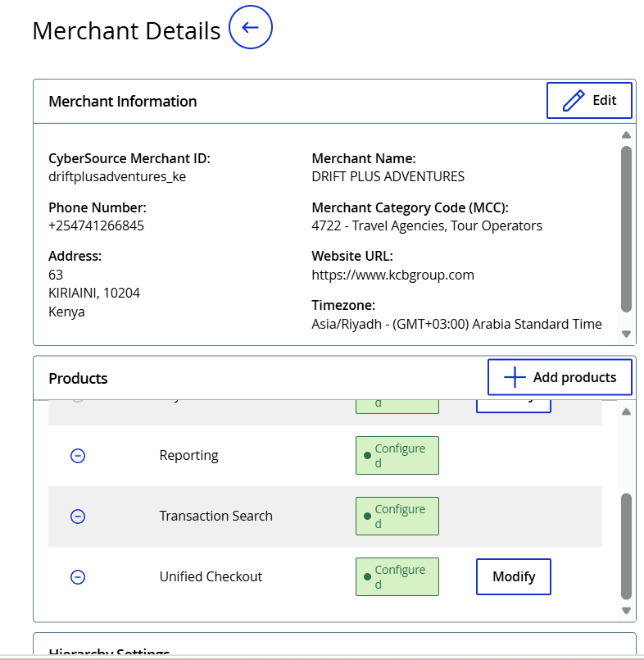Select the merchant ID driftplusadventures_ke
The image size is (644, 660).
click(x=117, y=177)
